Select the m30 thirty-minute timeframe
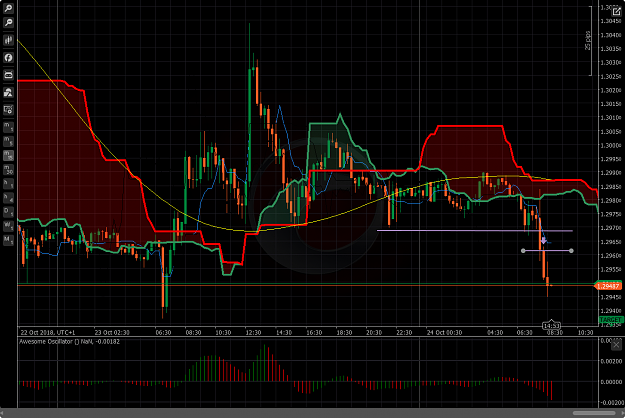This screenshot has width=625, height=418. click(8, 169)
